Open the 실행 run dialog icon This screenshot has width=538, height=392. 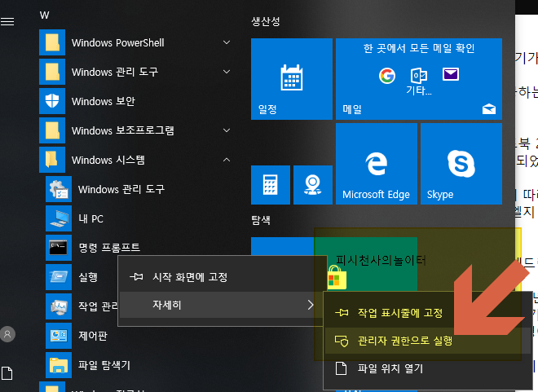pyautogui.click(x=59, y=277)
